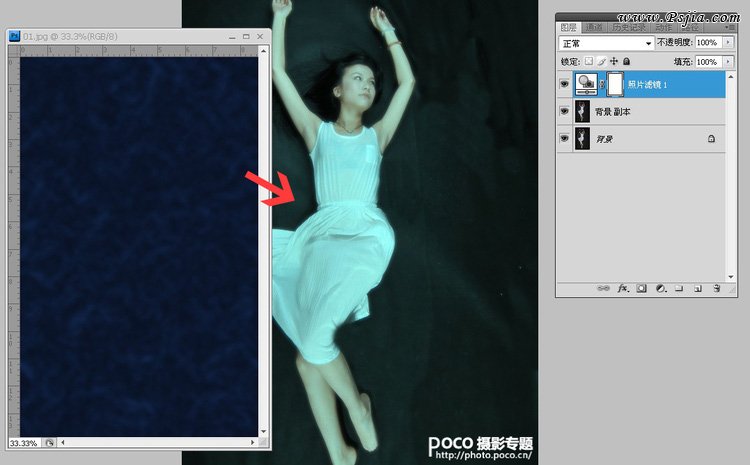Click the 01.jpg window vertical scrollbar

tap(264, 240)
